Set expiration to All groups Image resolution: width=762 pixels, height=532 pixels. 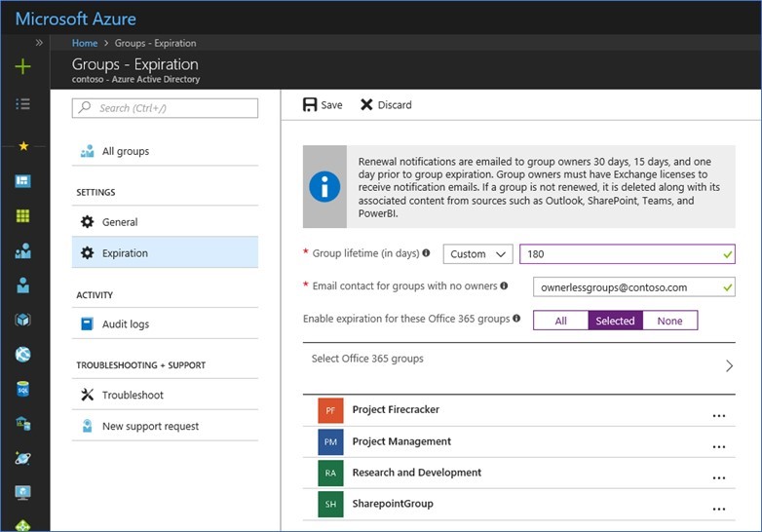560,321
